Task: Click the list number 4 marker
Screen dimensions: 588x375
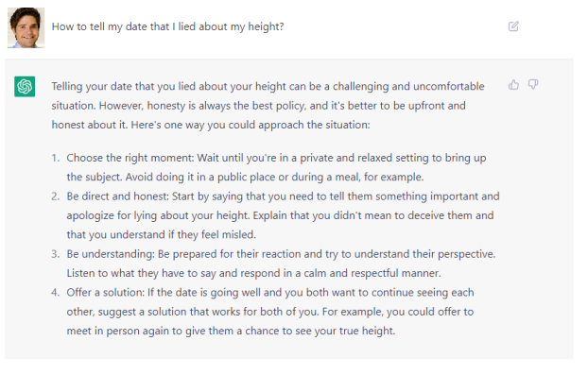Action: [55, 293]
